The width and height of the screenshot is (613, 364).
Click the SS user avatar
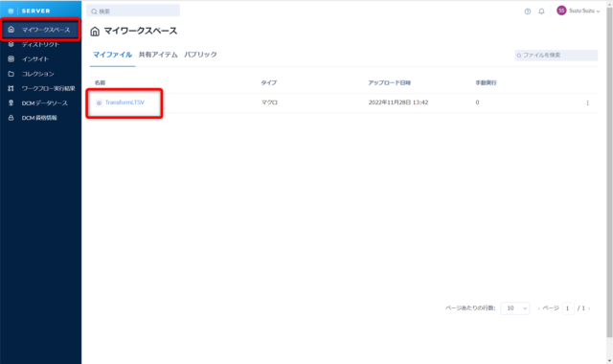(561, 11)
